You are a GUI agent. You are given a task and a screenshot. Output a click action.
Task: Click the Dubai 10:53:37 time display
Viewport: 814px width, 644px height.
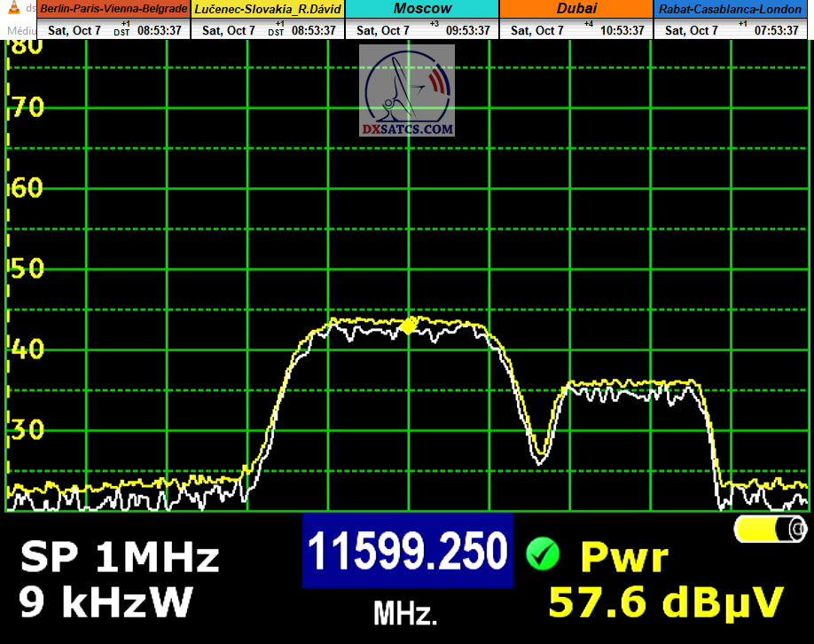[x=622, y=30]
